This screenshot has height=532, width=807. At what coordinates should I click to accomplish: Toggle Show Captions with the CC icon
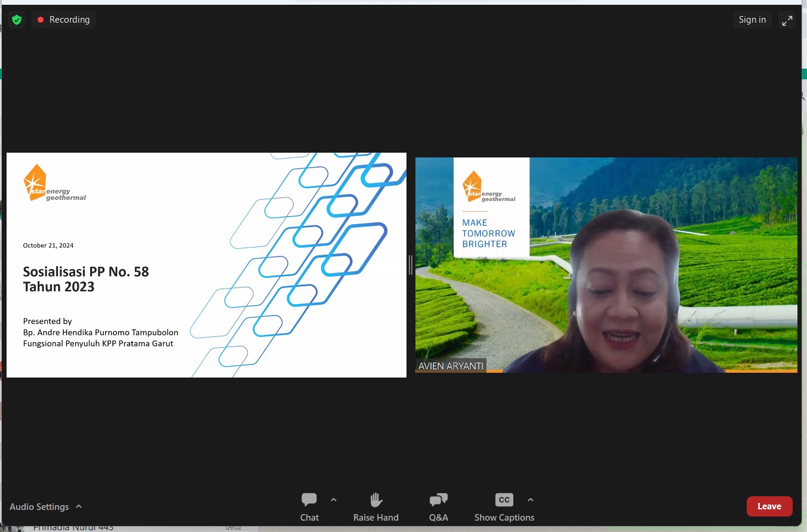click(504, 507)
